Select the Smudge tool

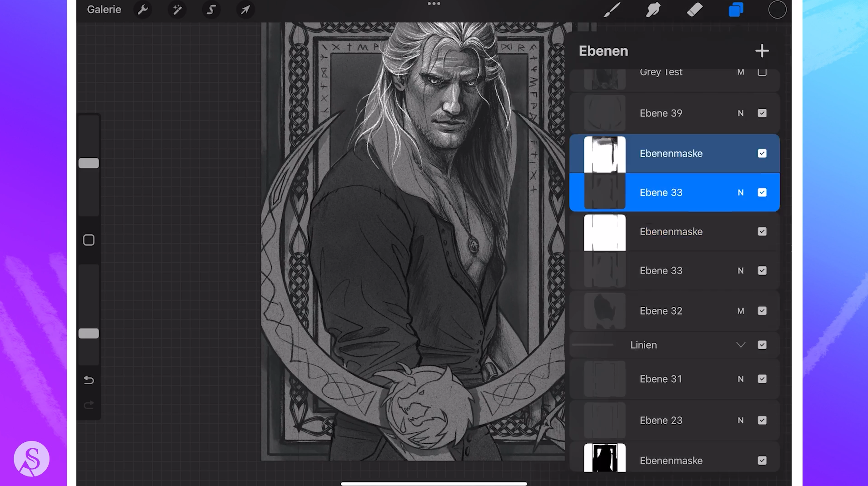(653, 10)
